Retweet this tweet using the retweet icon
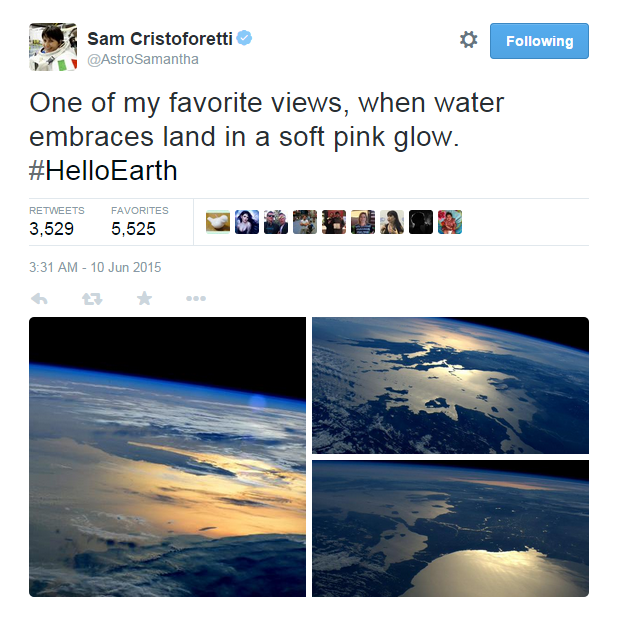Image resolution: width=620 pixels, height=624 pixels. 92,298
